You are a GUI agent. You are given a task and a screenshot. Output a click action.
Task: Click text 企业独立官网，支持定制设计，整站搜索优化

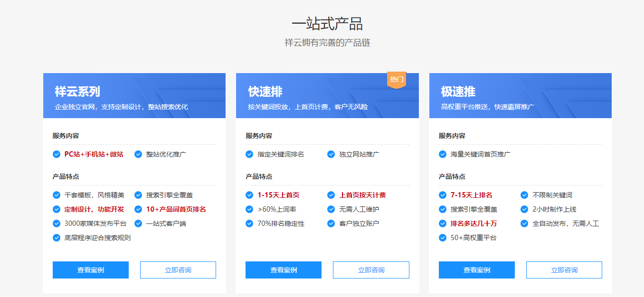pyautogui.click(x=121, y=107)
